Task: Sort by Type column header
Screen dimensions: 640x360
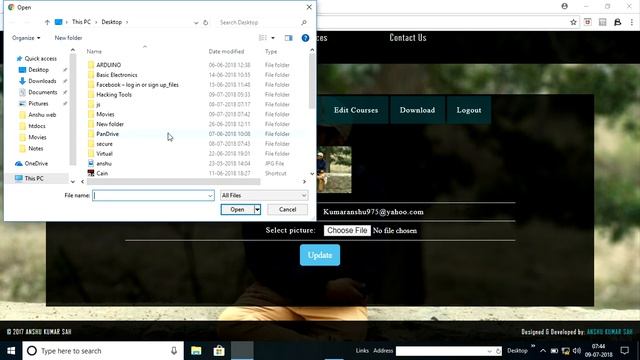Action: (271, 51)
